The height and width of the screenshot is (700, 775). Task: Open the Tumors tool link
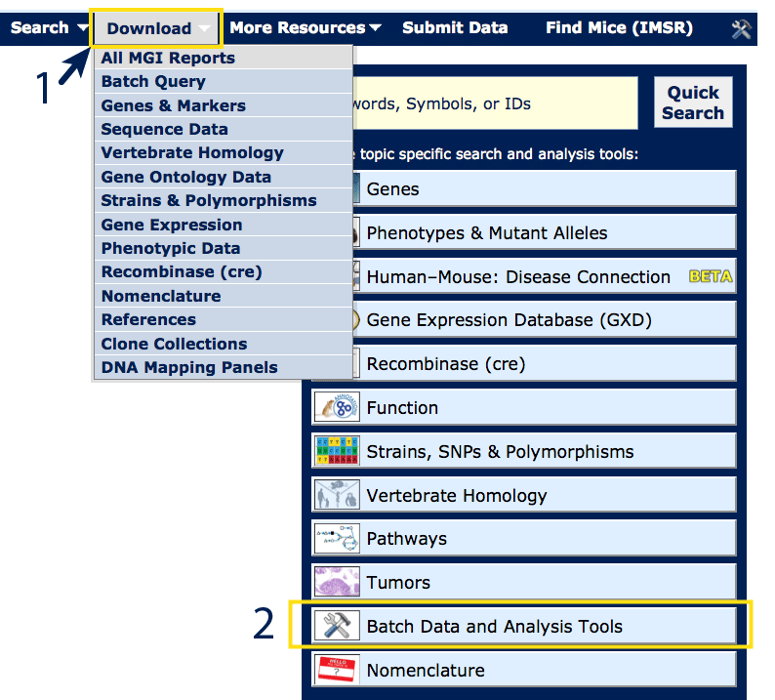[524, 582]
